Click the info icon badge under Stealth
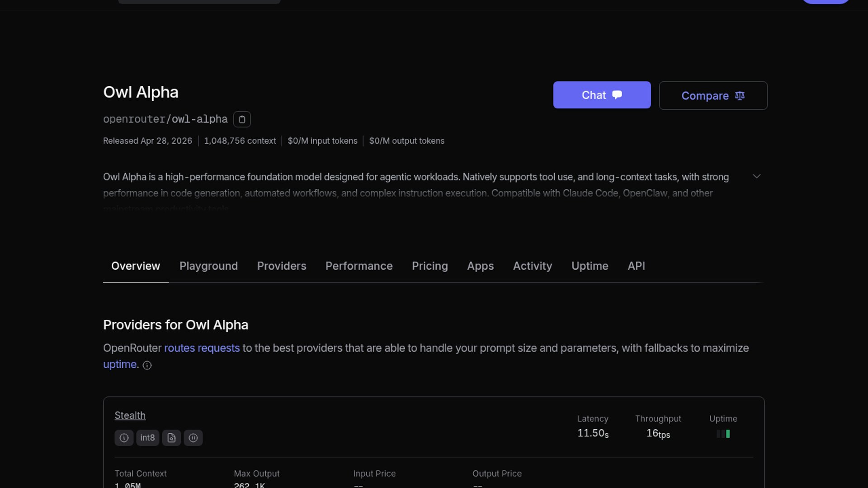This screenshot has height=488, width=868. tap(124, 438)
